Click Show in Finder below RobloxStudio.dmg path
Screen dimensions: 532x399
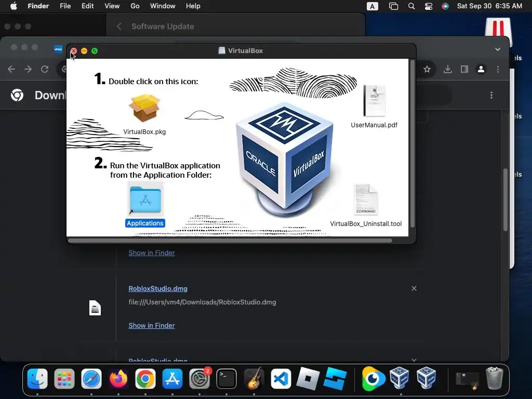tap(152, 325)
